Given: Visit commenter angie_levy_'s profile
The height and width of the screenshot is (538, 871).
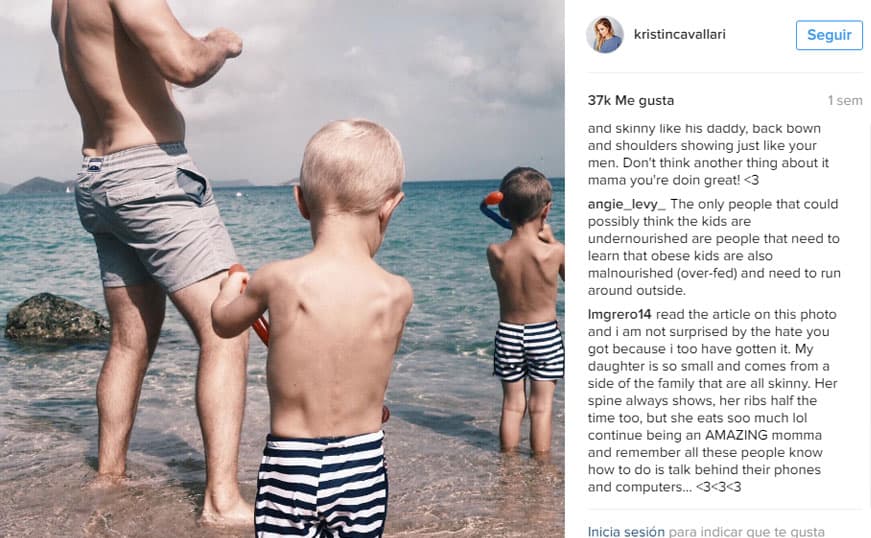Looking at the screenshot, I should point(627,204).
